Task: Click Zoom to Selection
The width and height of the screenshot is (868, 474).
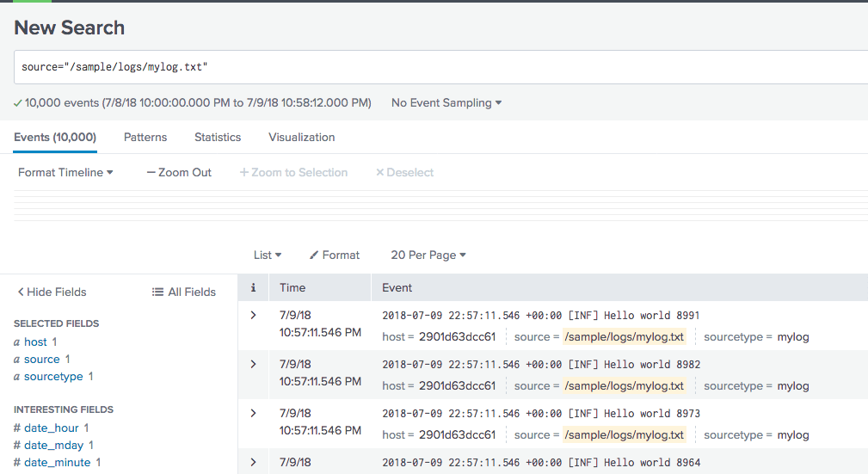Action: (293, 173)
